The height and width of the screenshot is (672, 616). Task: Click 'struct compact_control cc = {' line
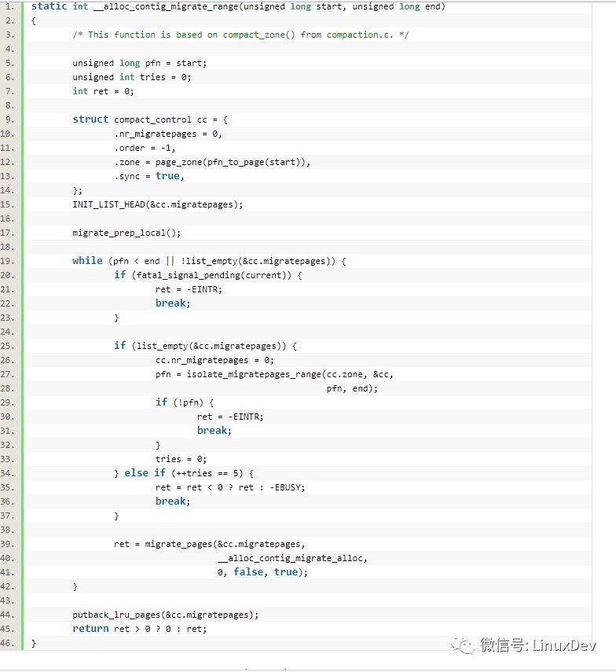(150, 119)
